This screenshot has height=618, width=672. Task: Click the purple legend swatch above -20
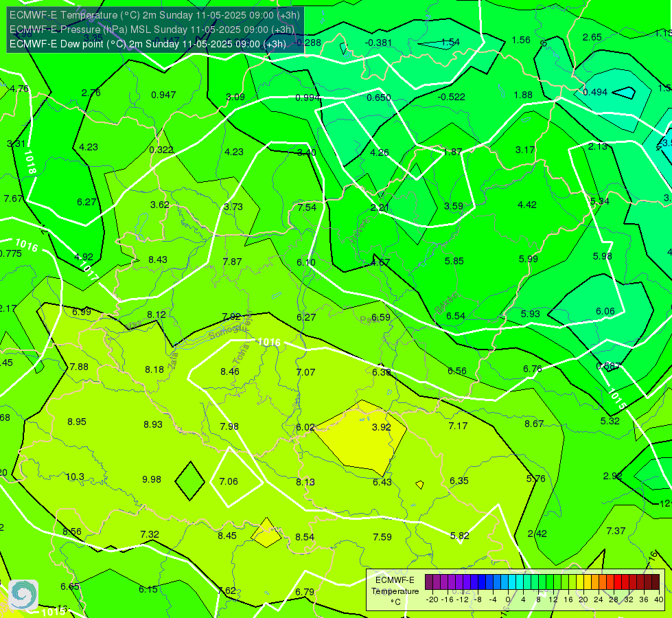pos(429,582)
